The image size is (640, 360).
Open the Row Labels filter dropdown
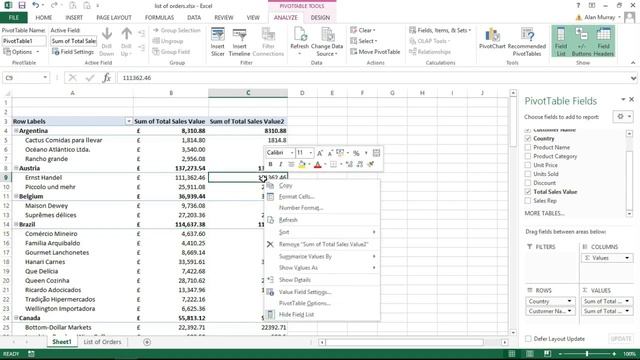click(129, 121)
